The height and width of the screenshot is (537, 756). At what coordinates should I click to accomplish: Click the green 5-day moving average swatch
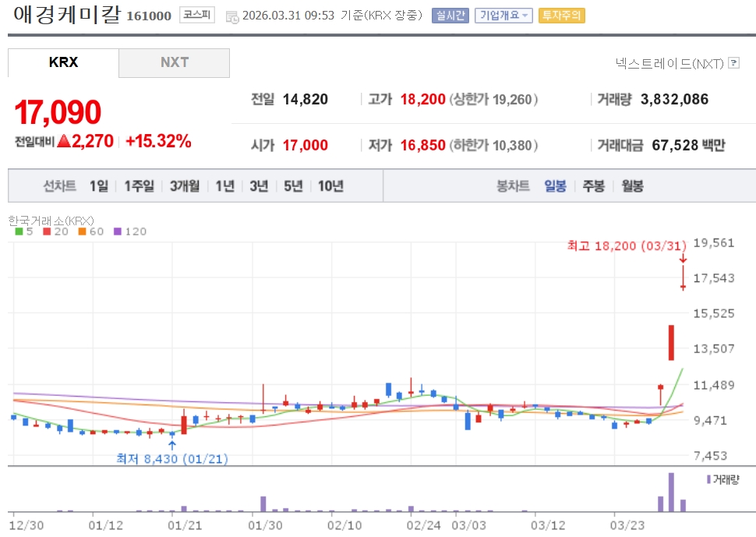click(x=19, y=231)
